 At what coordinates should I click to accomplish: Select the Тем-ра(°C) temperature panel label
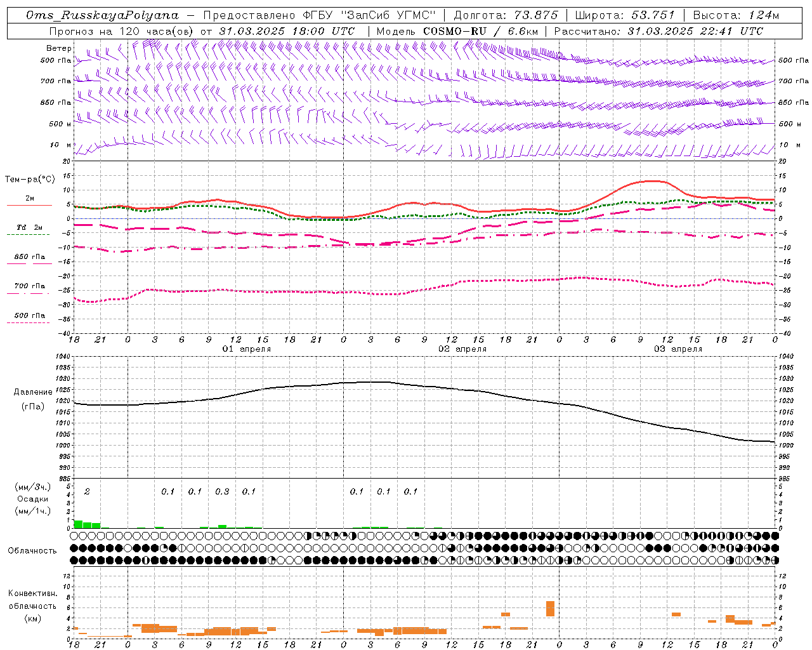30,180
